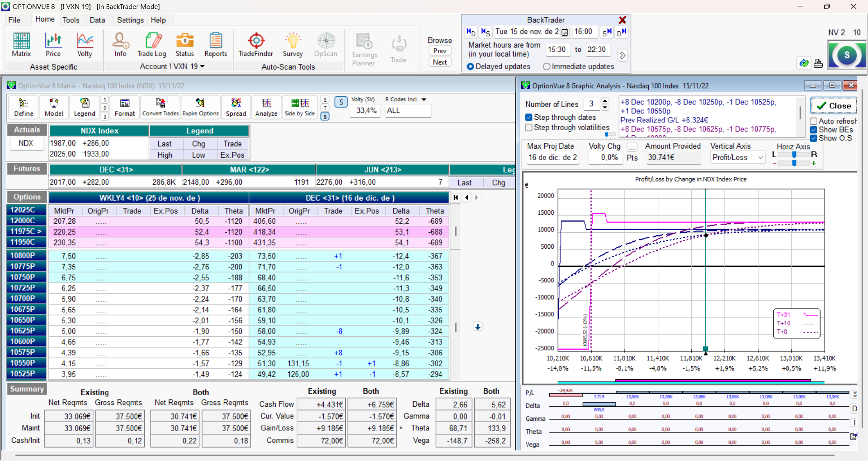
Task: Open the Settings tab
Action: (130, 20)
